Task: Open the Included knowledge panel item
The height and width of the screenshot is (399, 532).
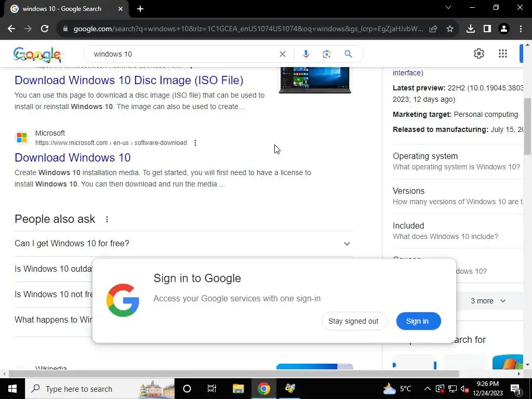Action: [x=458, y=231]
